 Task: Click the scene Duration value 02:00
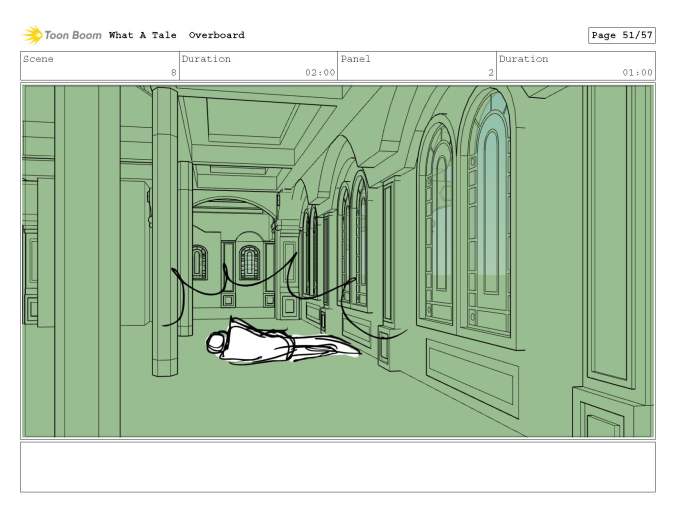point(319,72)
